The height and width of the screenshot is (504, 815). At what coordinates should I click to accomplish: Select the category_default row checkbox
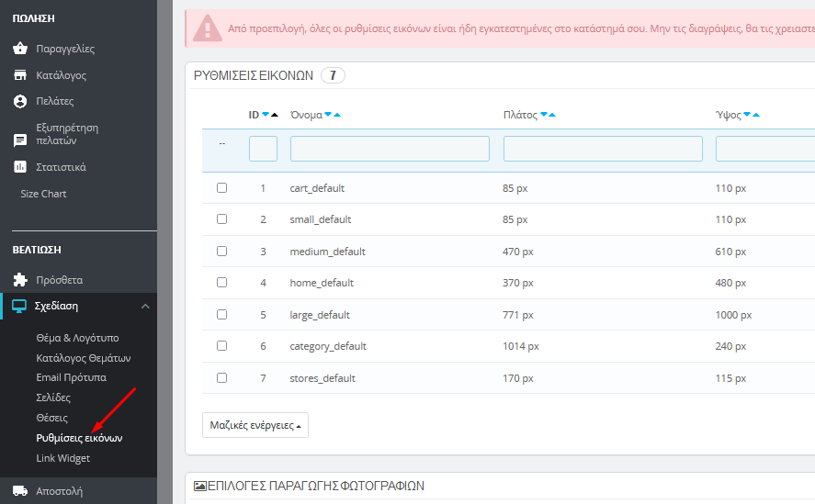(222, 345)
